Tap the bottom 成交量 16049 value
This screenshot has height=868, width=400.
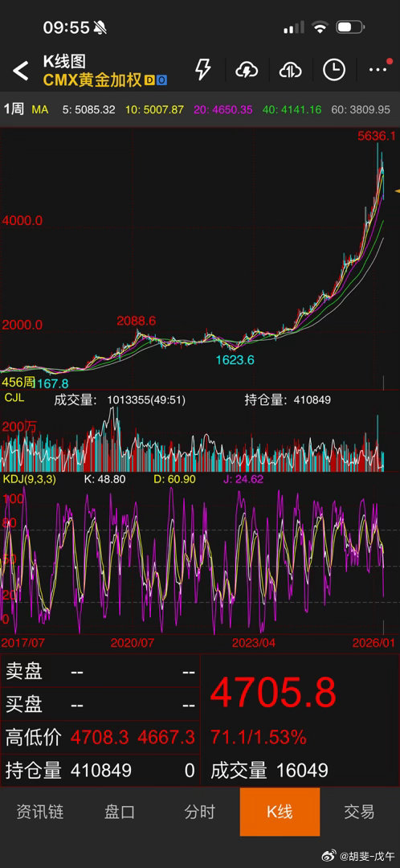269,770
